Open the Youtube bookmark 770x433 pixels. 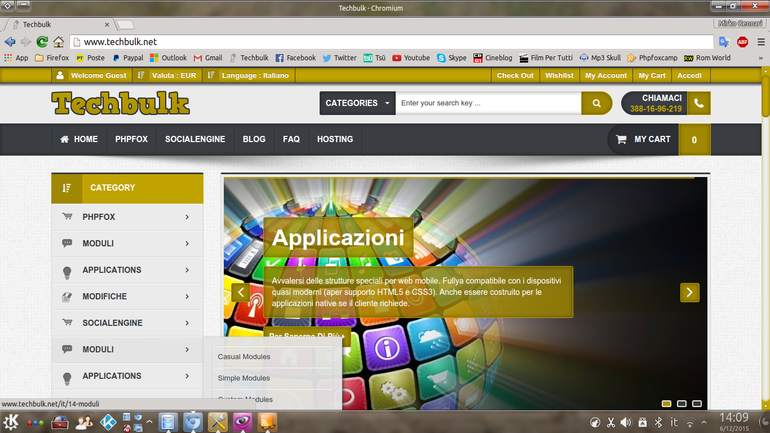tap(411, 58)
